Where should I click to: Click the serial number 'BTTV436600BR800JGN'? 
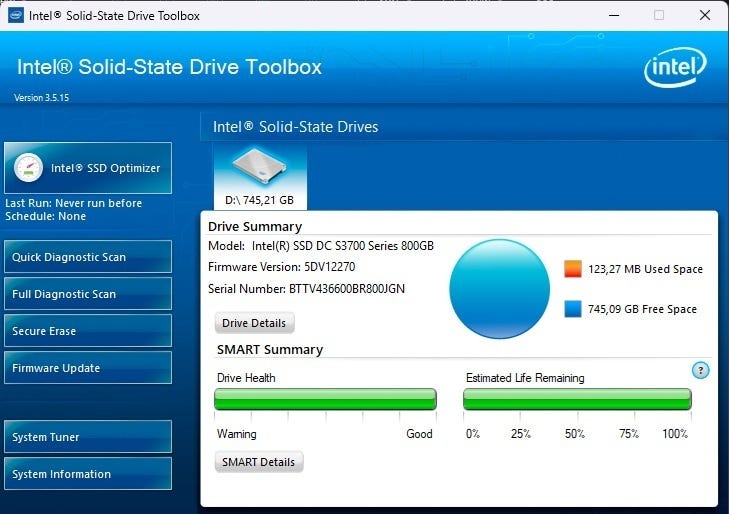point(347,289)
